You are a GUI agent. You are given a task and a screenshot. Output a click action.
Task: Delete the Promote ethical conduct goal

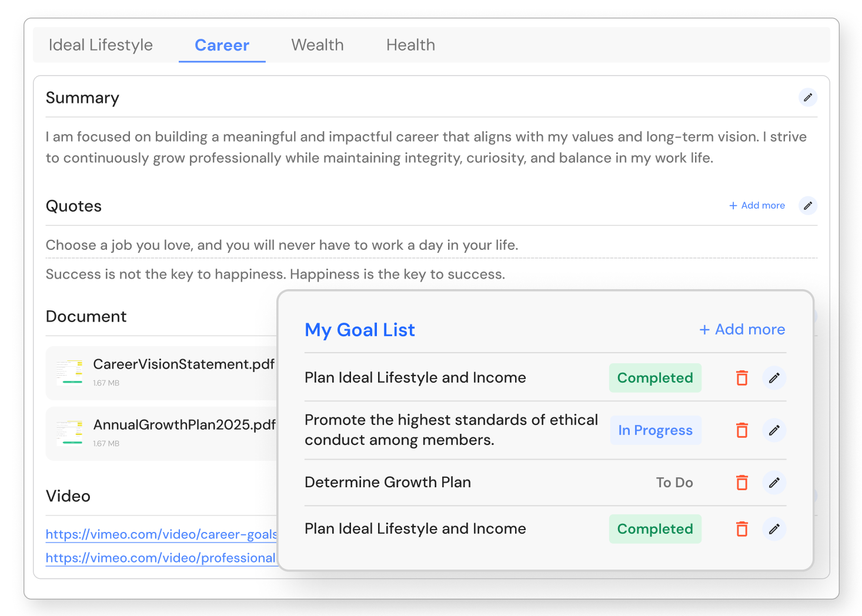click(742, 430)
